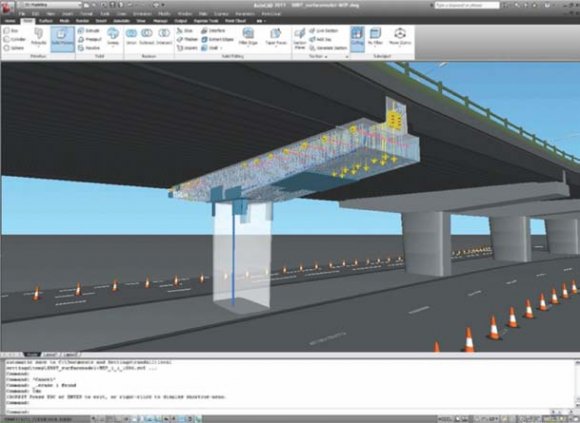Expand the Fillet Edge dropdown arrow
Screen dimensions: 580x423
(x=248, y=47)
